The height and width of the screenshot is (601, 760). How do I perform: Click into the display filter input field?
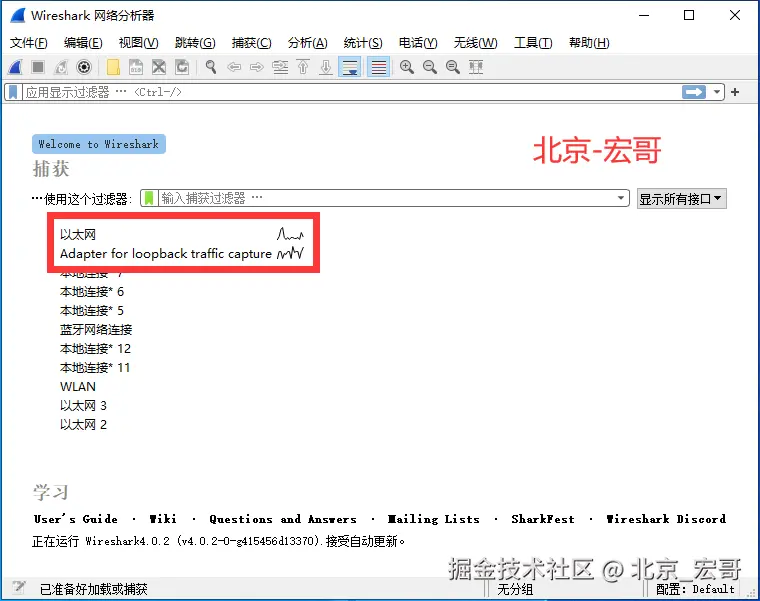click(x=351, y=92)
